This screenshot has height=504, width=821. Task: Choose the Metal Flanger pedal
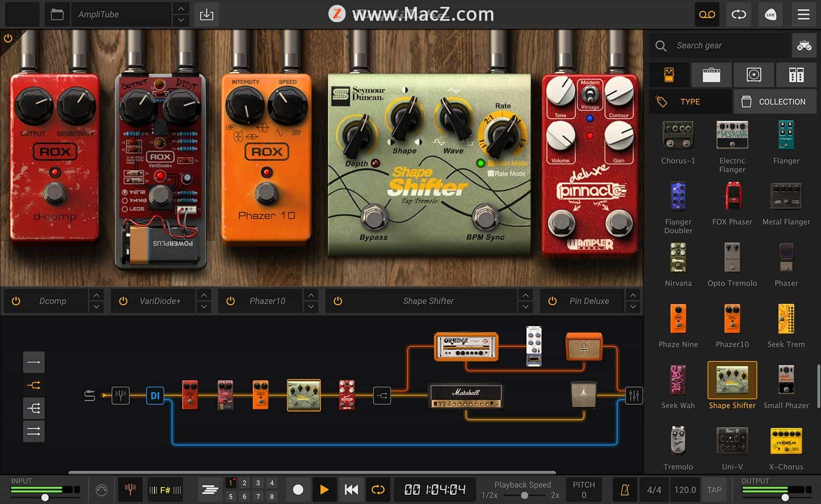(x=786, y=203)
